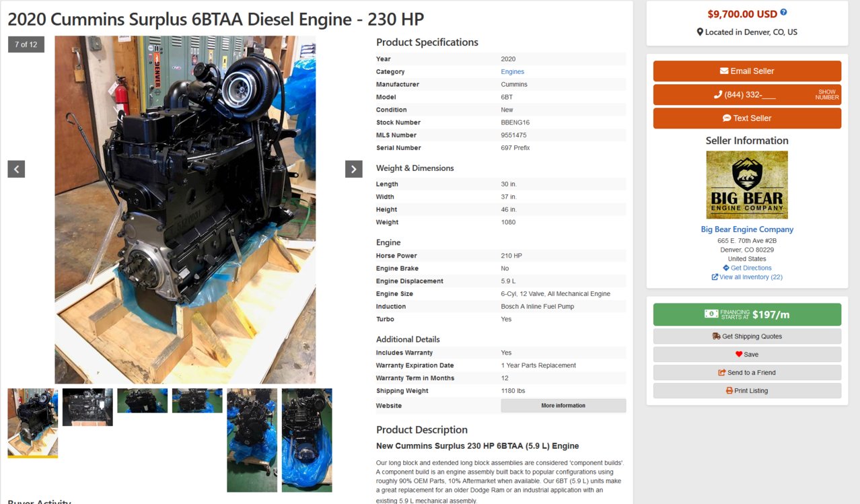860x504 pixels.
Task: Visit Big Bear Engine Company seller page
Action: tap(747, 229)
